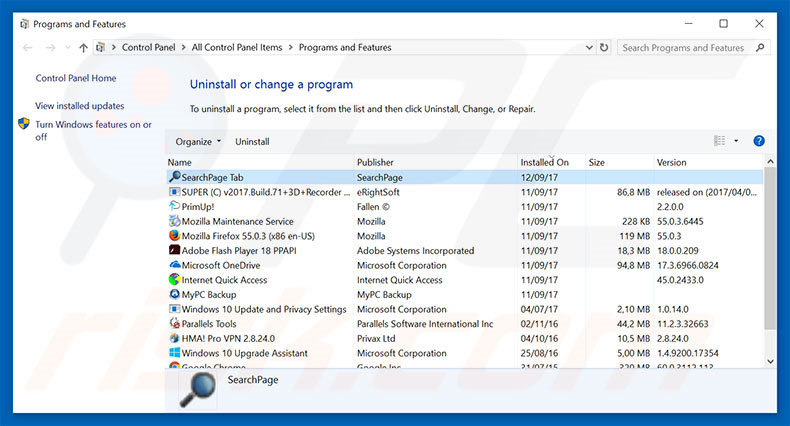This screenshot has height=426, width=790.
Task: Open View installed updates link
Action: point(80,106)
